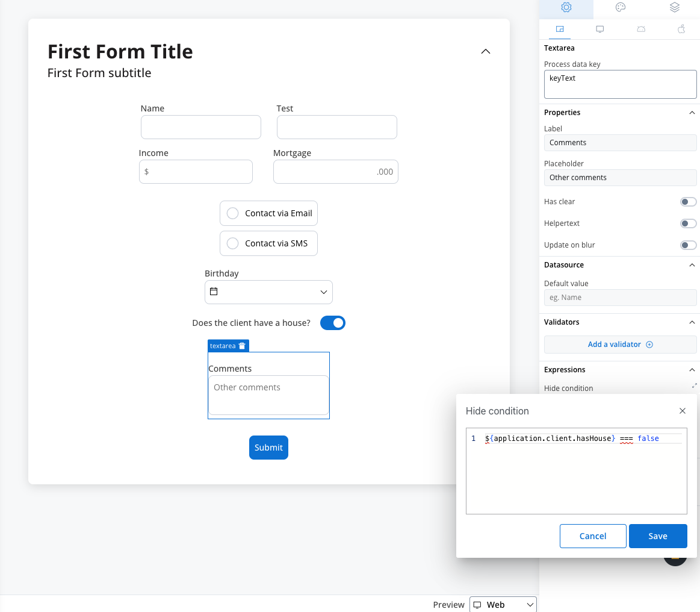Click the Placeholder field with Other comments
Viewport: 700px width, 612px height.
click(620, 178)
